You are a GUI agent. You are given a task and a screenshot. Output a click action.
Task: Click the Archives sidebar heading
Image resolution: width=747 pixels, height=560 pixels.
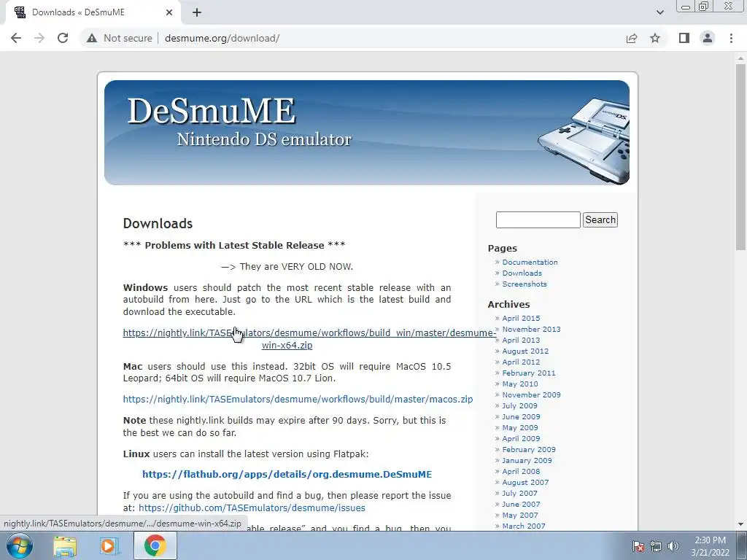point(508,304)
